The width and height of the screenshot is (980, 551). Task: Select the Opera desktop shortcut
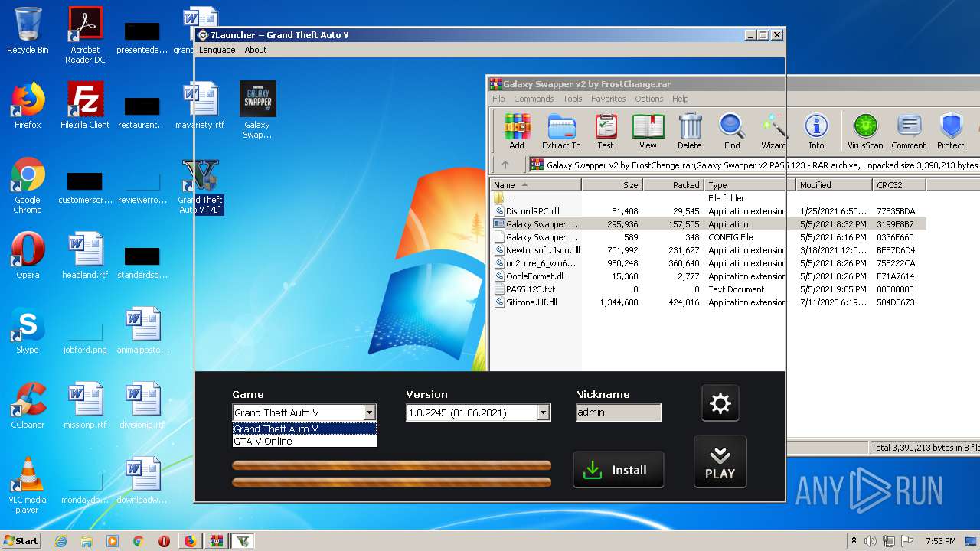point(28,256)
